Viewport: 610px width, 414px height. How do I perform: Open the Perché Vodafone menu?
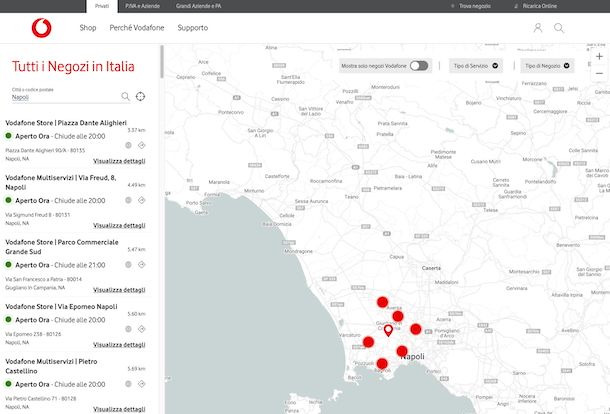[x=138, y=28]
